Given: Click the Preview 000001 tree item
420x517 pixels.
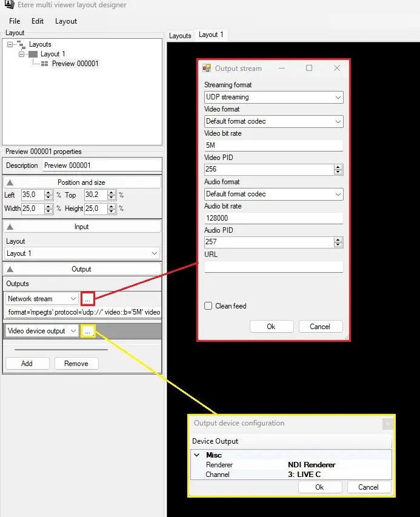Looking at the screenshot, I should point(75,64).
